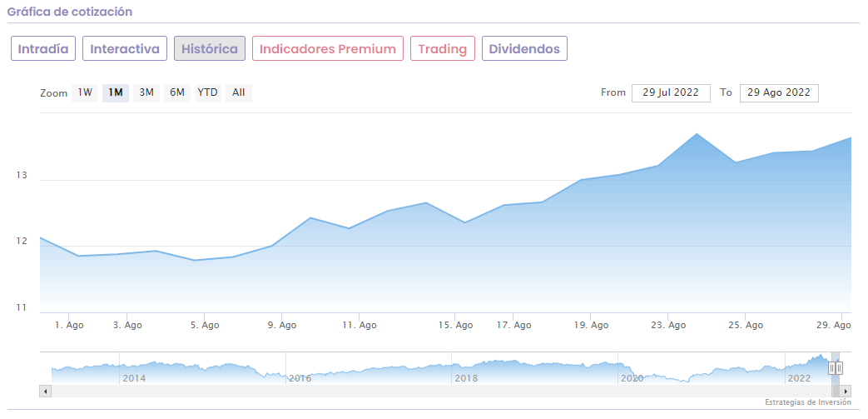Set zoom to 3M

146,92
